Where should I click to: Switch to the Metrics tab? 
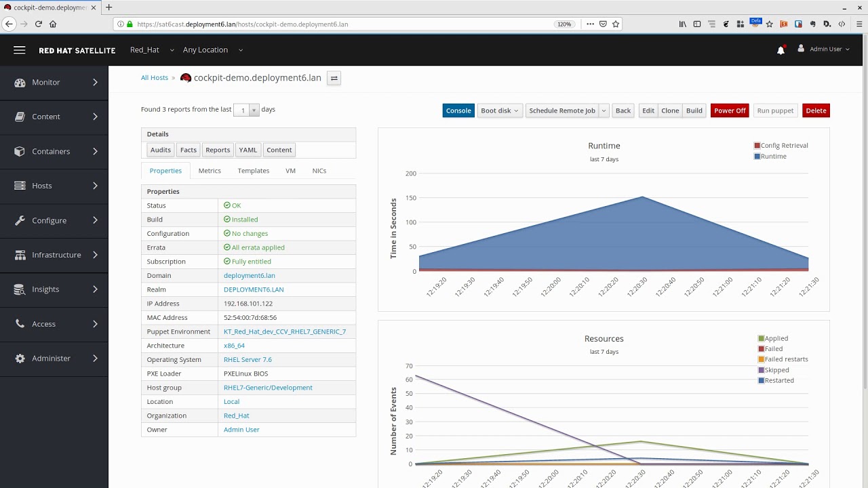(210, 171)
